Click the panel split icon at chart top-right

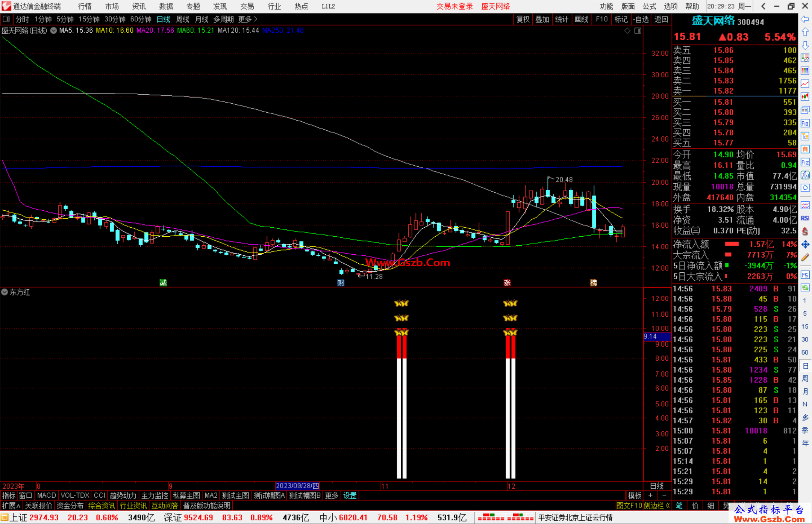click(638, 31)
